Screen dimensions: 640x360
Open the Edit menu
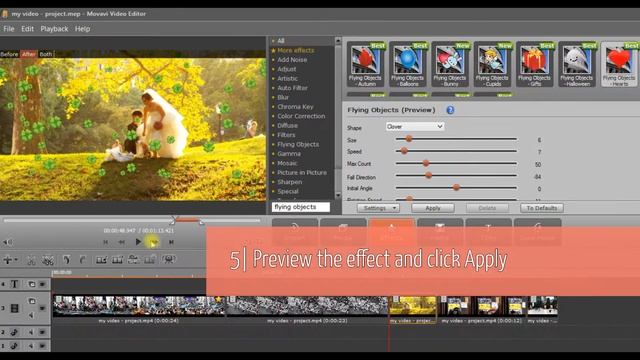[x=27, y=29]
